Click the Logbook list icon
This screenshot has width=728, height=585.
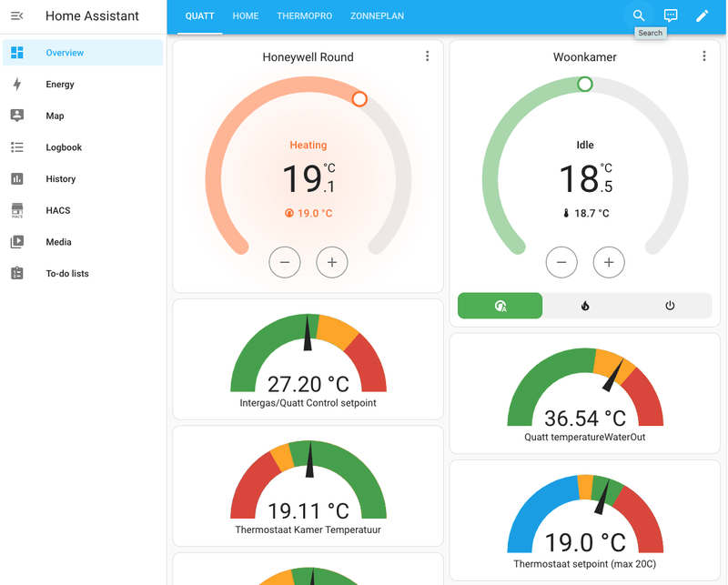click(x=17, y=147)
